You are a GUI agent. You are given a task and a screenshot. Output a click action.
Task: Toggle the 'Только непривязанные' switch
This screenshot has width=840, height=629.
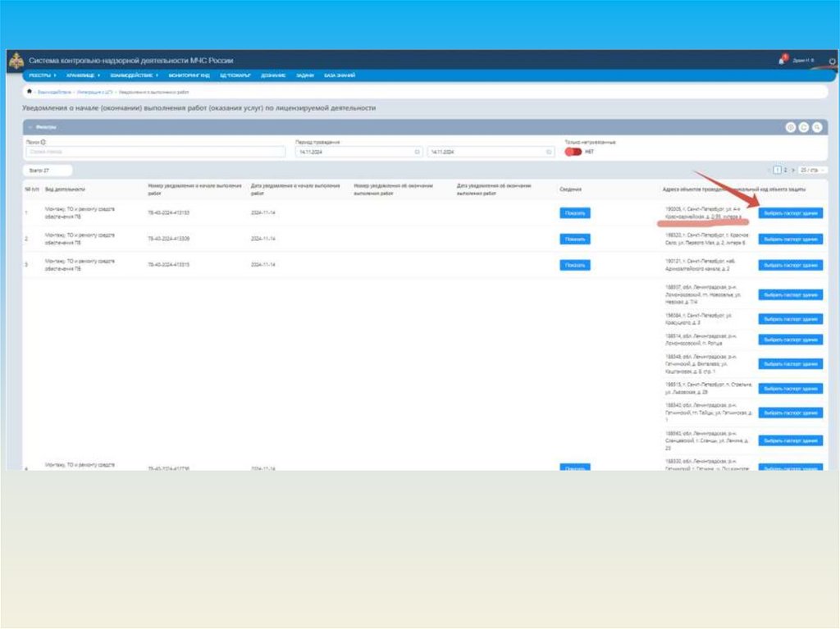(573, 152)
